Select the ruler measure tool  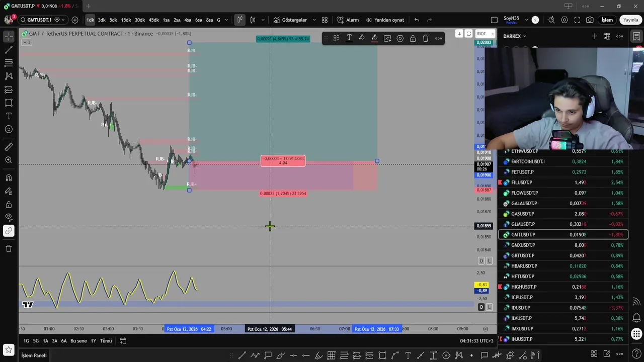pos(9,147)
